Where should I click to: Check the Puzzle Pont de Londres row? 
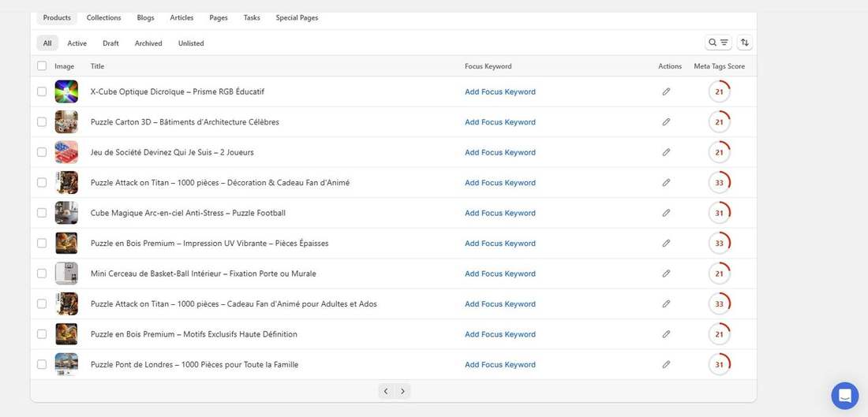(42, 364)
